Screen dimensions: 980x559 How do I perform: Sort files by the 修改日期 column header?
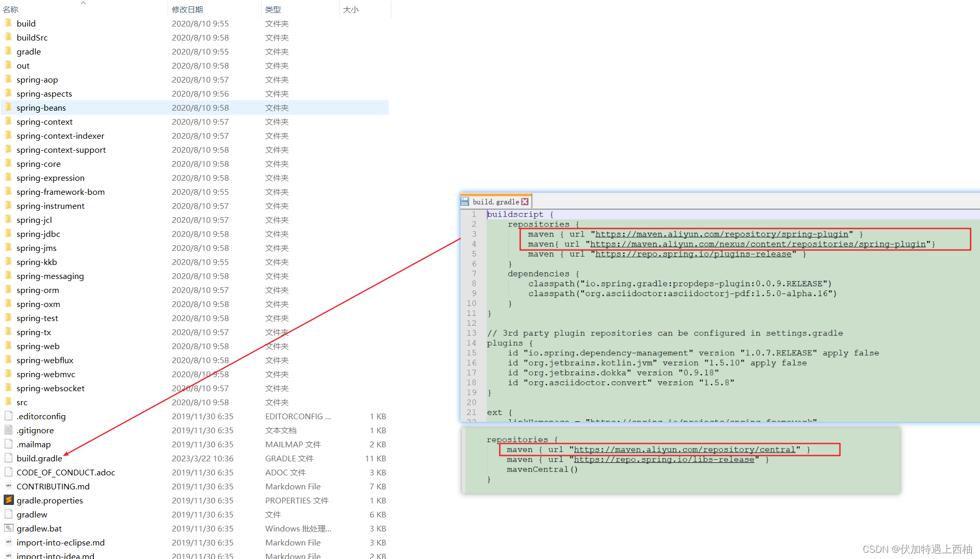[187, 9]
